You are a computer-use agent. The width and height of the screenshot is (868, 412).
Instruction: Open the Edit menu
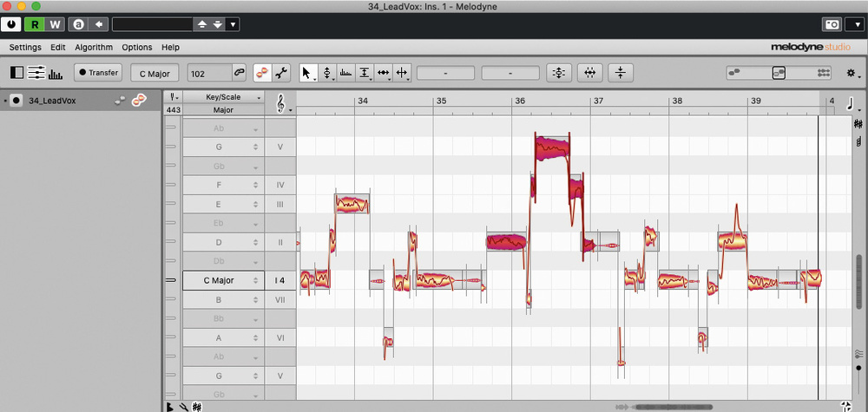pos(58,48)
